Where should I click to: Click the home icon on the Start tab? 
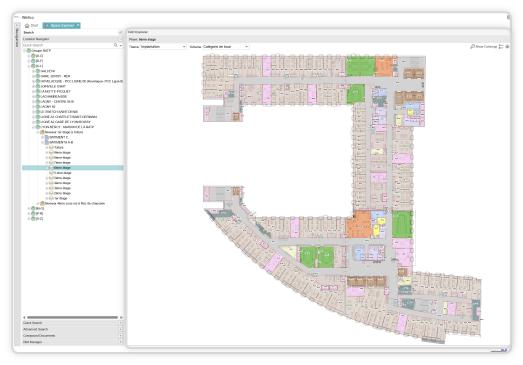[x=27, y=26]
